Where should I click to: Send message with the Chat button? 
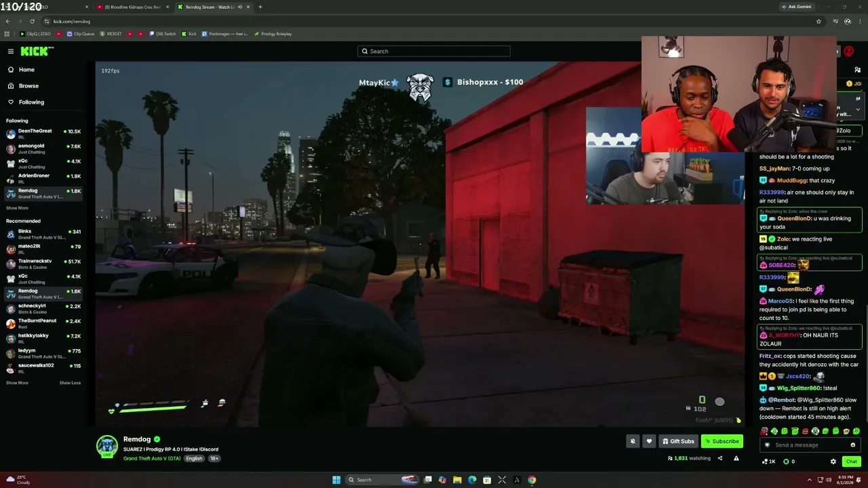852,462
